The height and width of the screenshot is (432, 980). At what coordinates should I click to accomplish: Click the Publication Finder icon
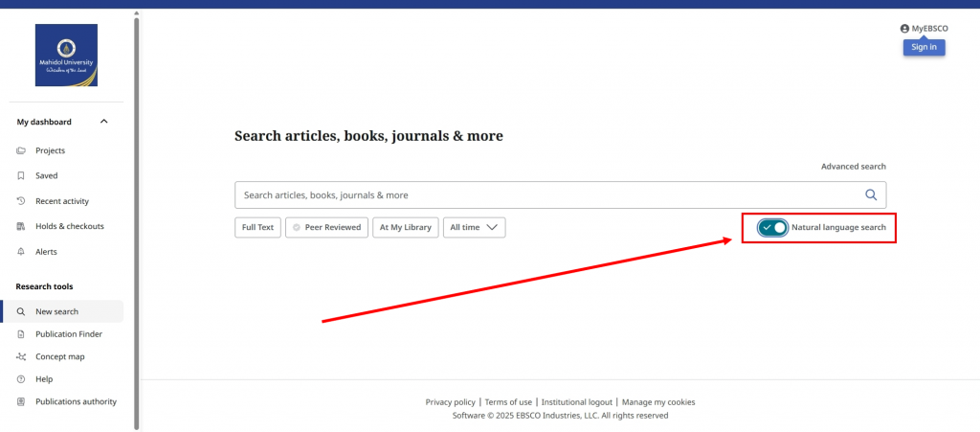point(21,334)
